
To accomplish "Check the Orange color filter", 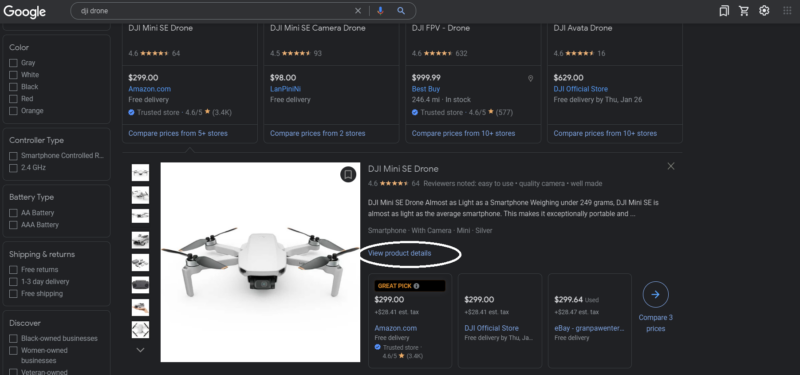I will pyautogui.click(x=13, y=111).
